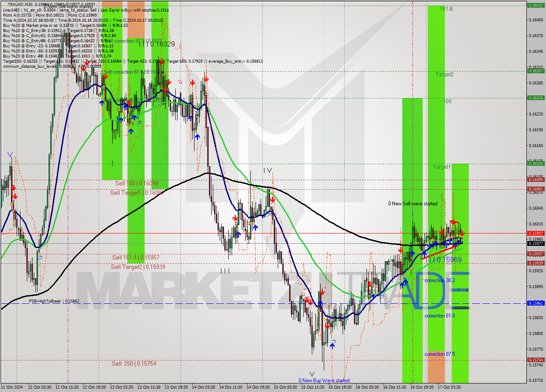Screen dimensions: 546x392
Task: Click the '15 Oct 03:30' time axis label
Action: (285, 387)
